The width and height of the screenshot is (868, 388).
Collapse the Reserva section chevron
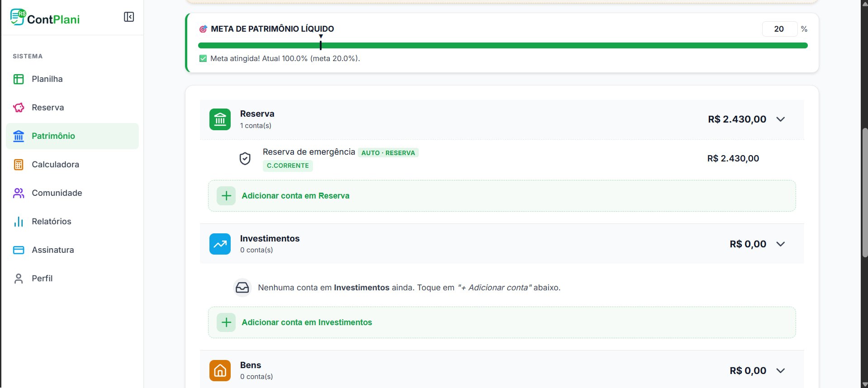(x=781, y=119)
